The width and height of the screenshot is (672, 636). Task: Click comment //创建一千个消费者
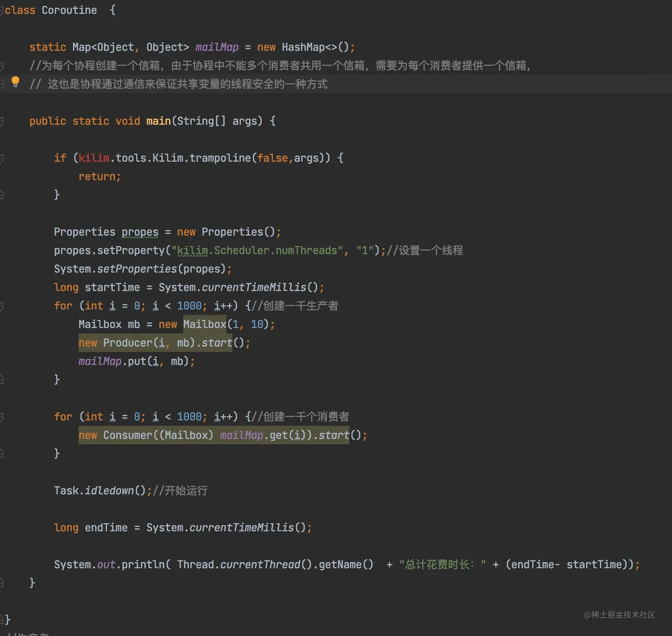(x=300, y=416)
